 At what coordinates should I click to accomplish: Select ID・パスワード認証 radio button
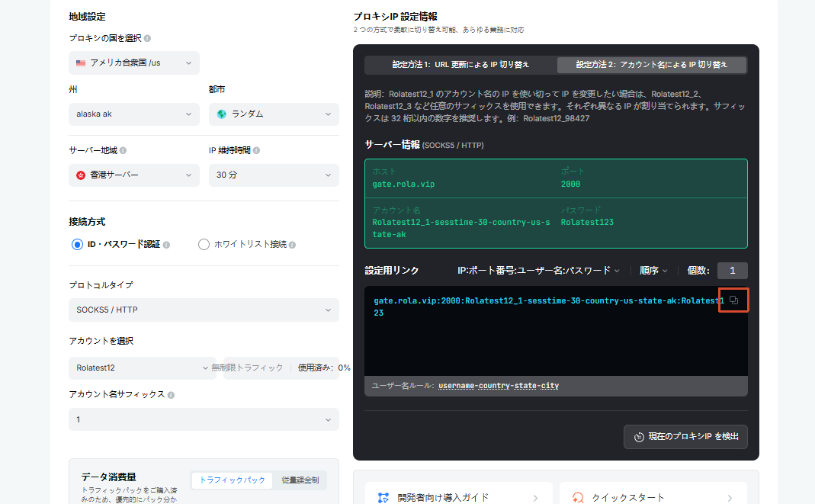77,244
